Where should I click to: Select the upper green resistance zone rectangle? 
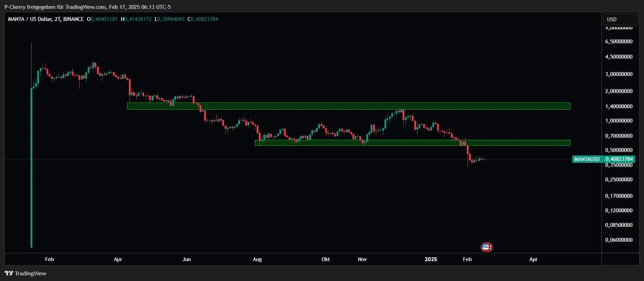[x=349, y=106]
